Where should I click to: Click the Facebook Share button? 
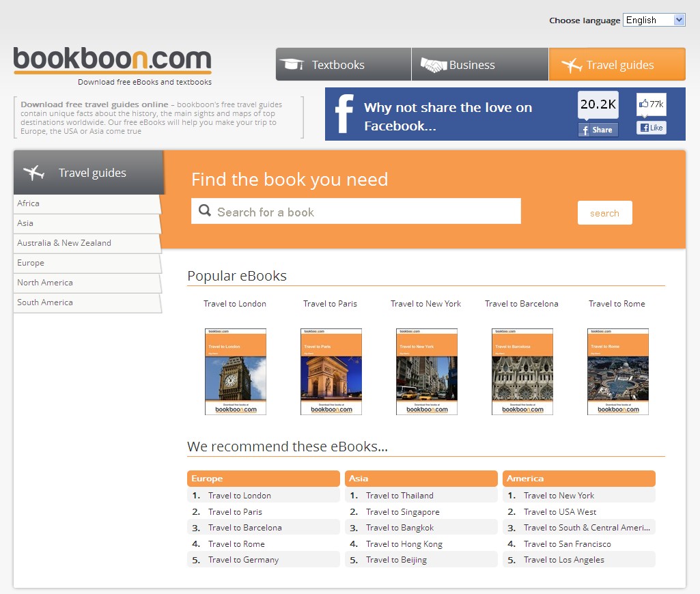pos(598,130)
